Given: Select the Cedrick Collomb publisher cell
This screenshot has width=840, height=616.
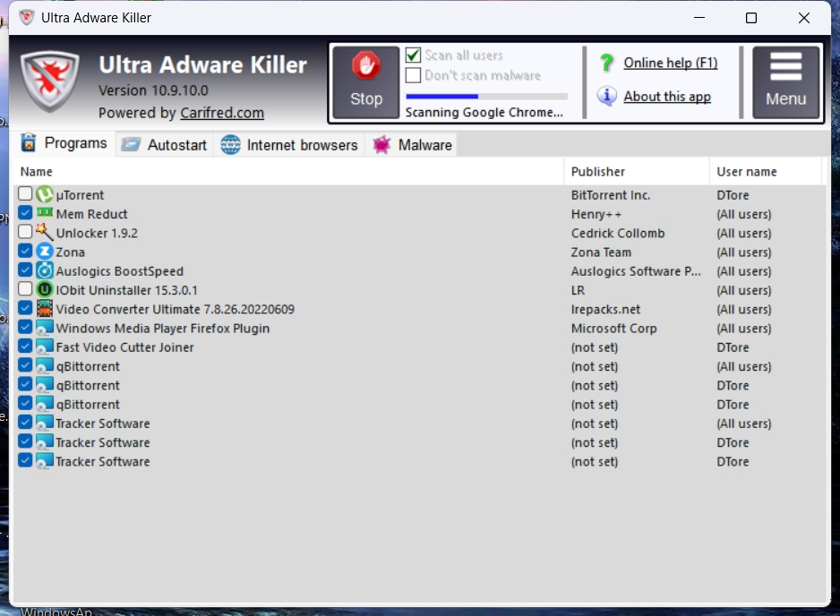Looking at the screenshot, I should click(618, 233).
